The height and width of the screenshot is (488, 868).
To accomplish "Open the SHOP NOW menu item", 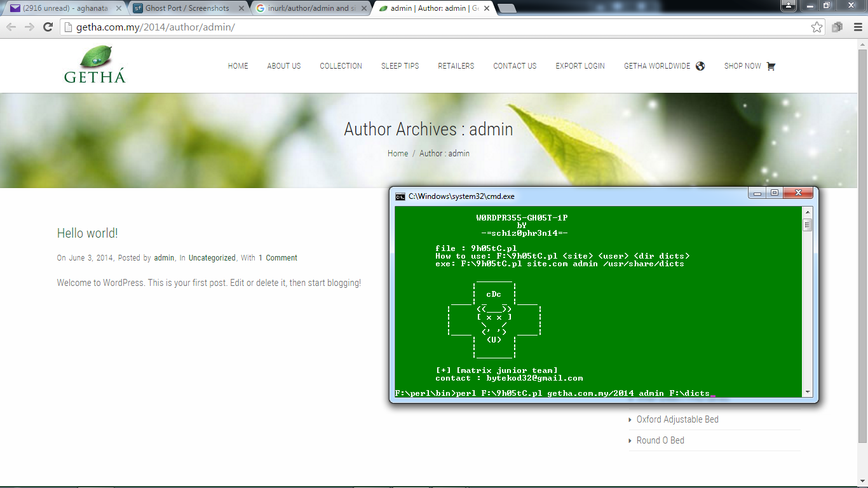I will (743, 66).
